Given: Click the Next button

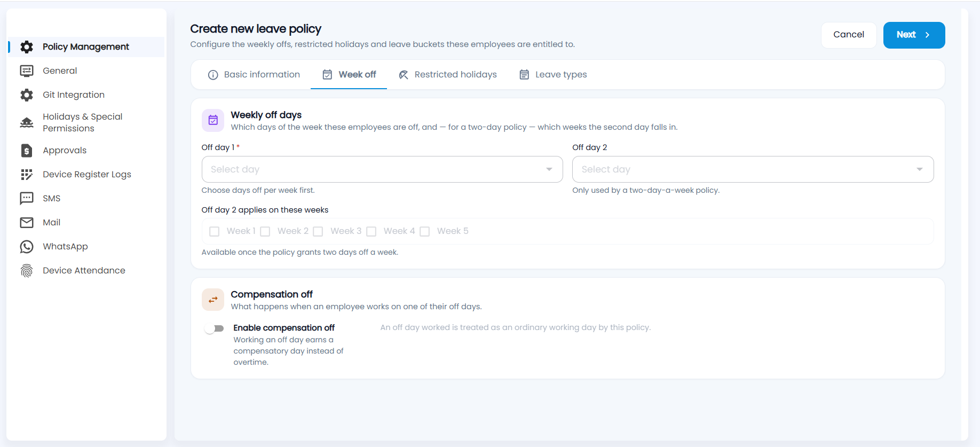Looking at the screenshot, I should [914, 35].
